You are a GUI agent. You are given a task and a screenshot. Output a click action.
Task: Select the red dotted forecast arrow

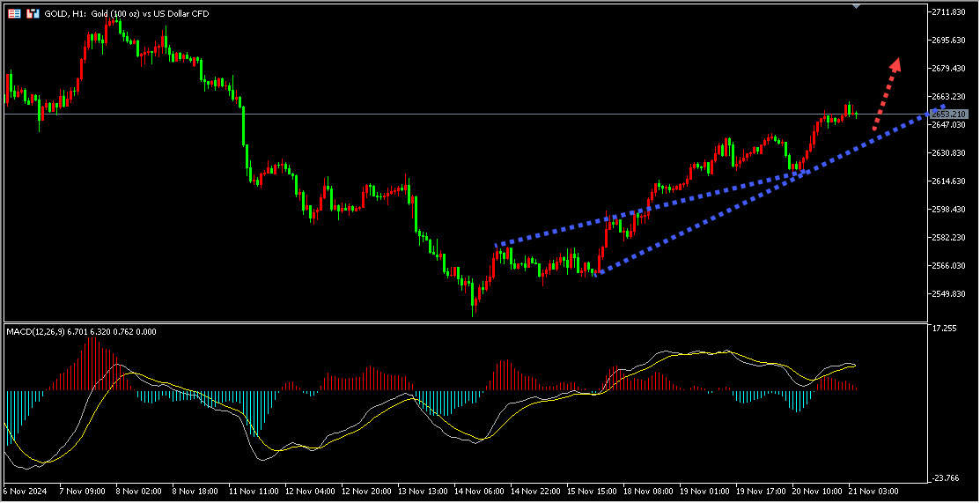pos(886,93)
